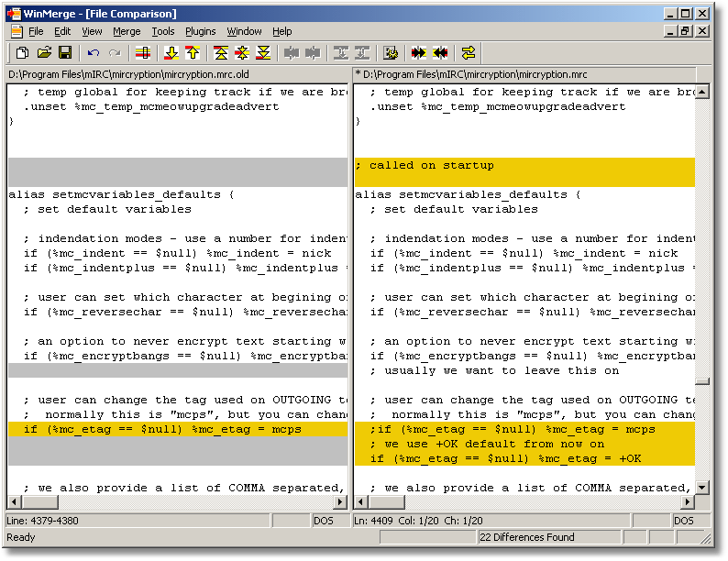This screenshot has width=728, height=561.
Task: Click left pane '.unset %mc_temp_mcmeowupgradeadvert' line
Action: (x=151, y=106)
